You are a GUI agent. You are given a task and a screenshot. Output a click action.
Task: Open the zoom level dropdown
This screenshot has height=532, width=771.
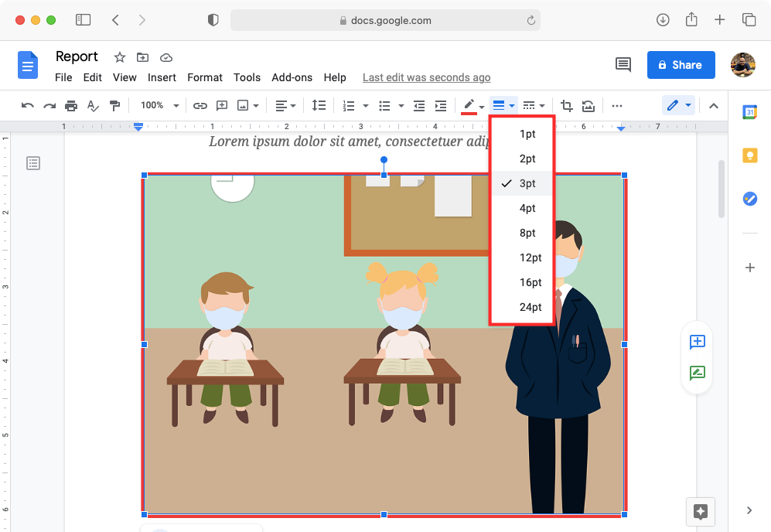(159, 105)
